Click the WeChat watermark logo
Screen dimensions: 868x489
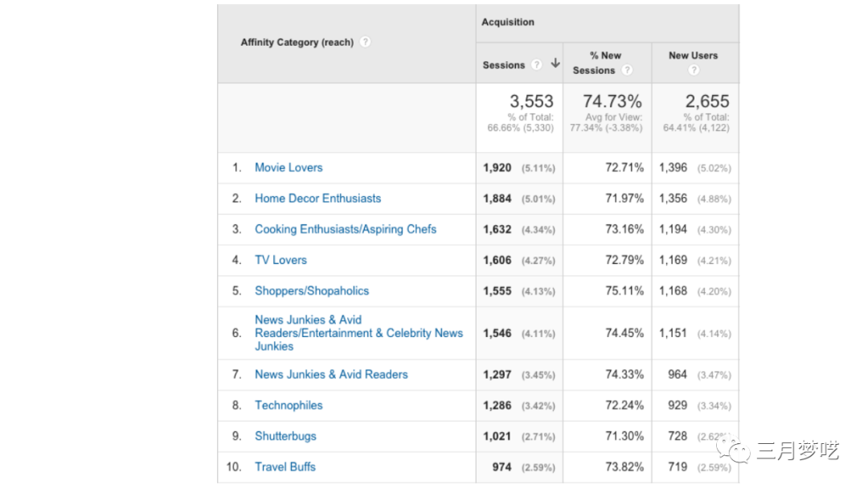tap(734, 449)
